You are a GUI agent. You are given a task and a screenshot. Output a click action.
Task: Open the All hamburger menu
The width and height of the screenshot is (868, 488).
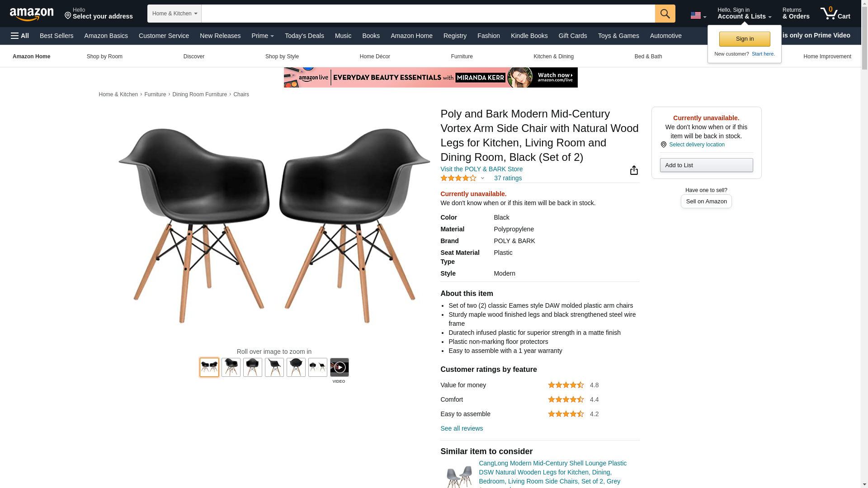click(x=20, y=36)
